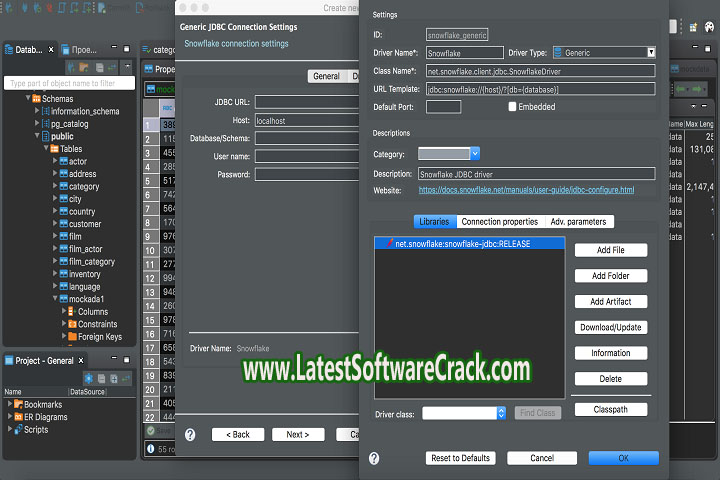Open the Category combo box

474,154
